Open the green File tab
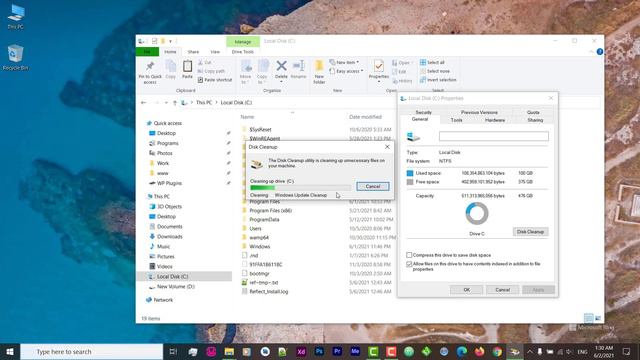 pos(147,52)
